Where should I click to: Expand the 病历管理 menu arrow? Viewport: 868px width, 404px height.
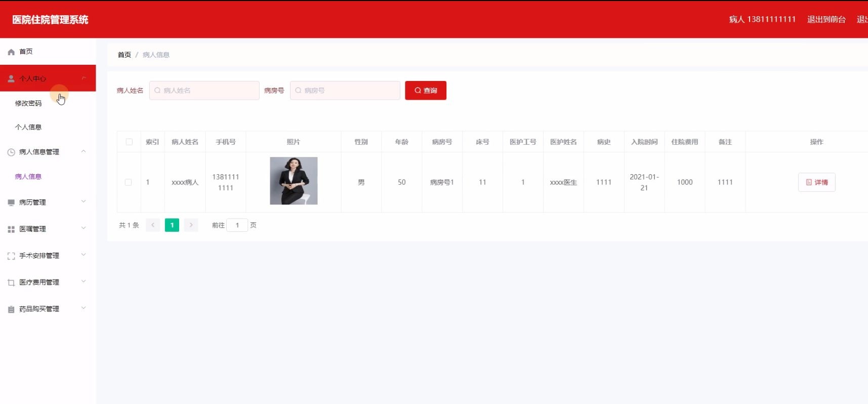point(84,201)
